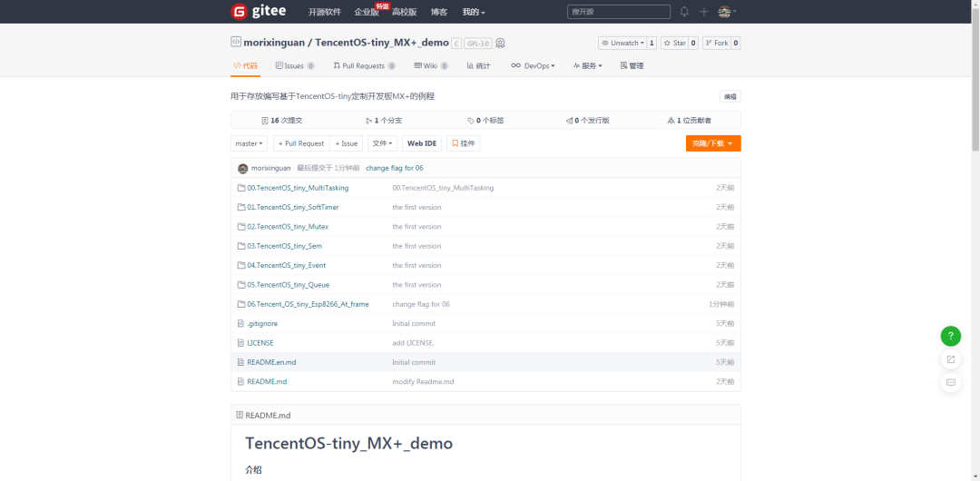Image resolution: width=980 pixels, height=481 pixels.
Task: Open folder 00.TencentOS_tiny_MultiTasking
Action: [x=299, y=188]
